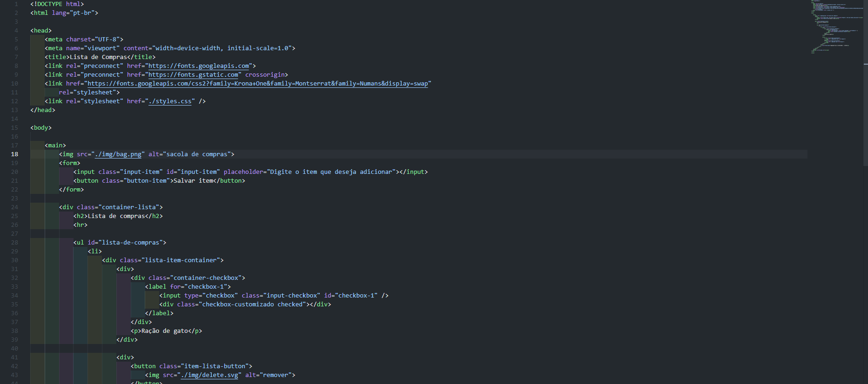868x384 pixels.
Task: Click the div class="container-lista" line
Action: pyautogui.click(x=111, y=207)
